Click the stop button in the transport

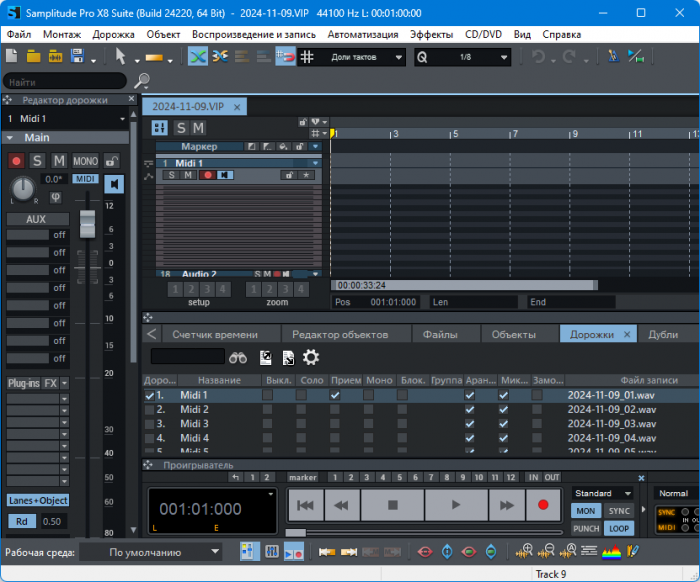pyautogui.click(x=393, y=505)
